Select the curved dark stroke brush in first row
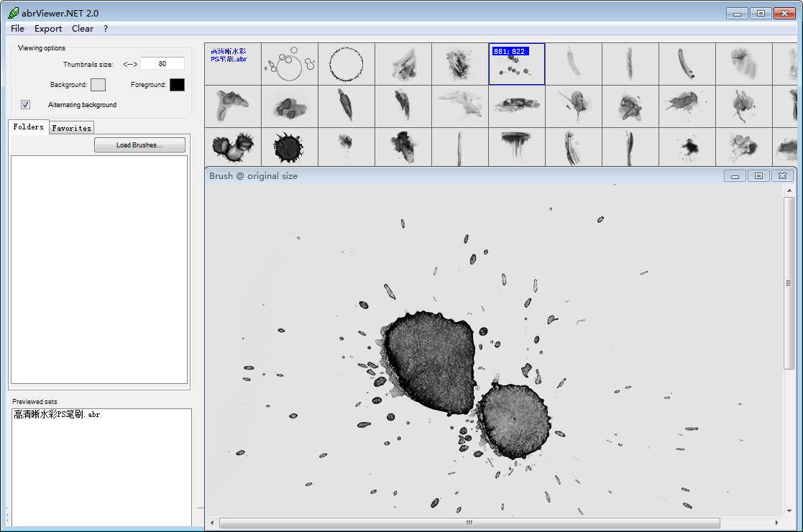 pos(687,64)
